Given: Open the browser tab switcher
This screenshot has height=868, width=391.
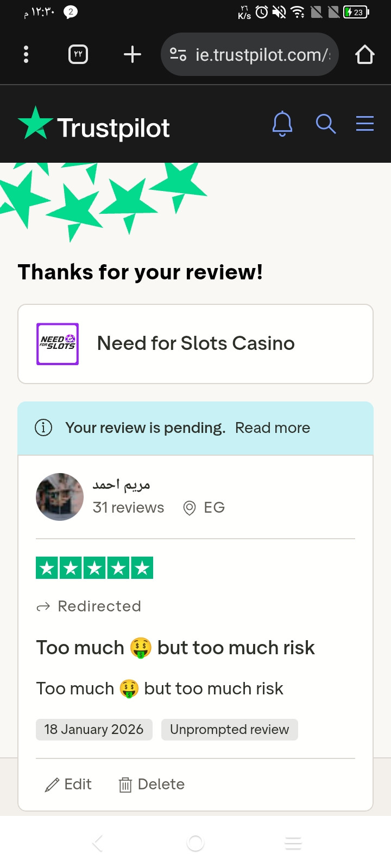Looking at the screenshot, I should (x=78, y=54).
